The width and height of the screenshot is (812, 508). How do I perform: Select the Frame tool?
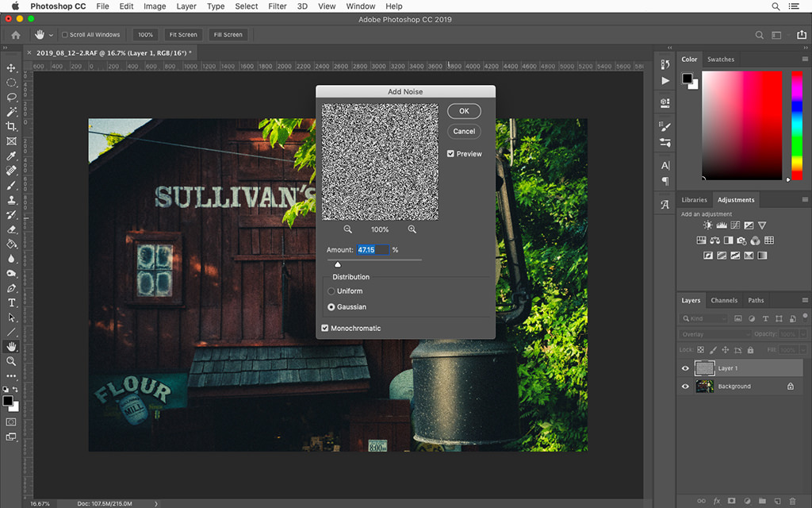click(11, 141)
